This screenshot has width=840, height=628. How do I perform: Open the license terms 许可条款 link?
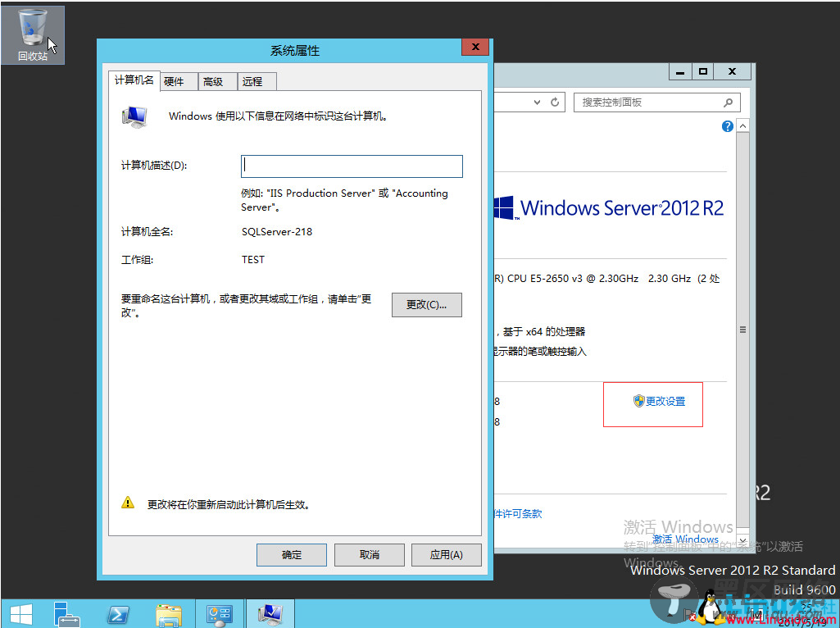(x=517, y=514)
